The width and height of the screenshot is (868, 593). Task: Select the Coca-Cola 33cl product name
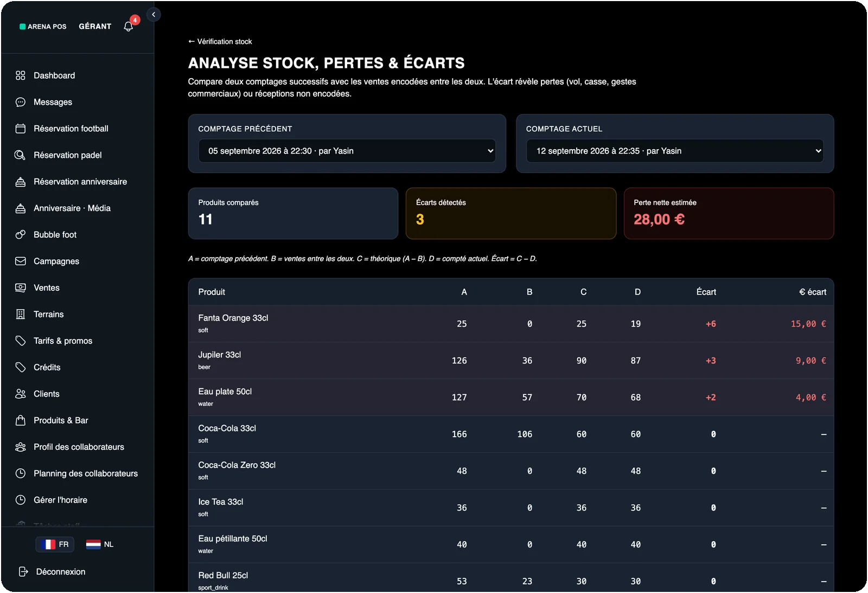coord(227,428)
